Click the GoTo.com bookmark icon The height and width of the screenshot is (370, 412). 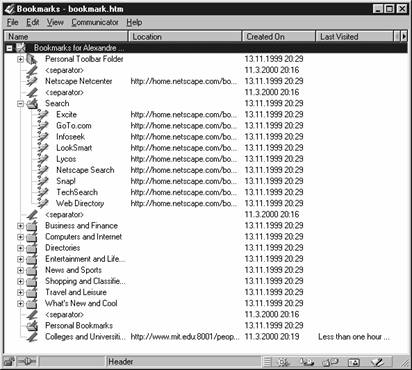43,126
